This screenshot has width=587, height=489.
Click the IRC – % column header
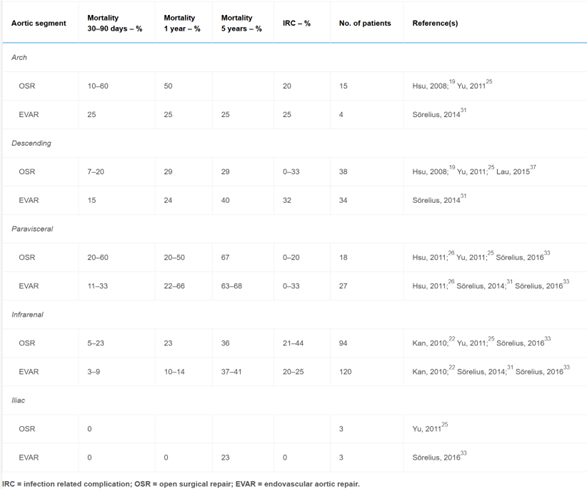(296, 23)
